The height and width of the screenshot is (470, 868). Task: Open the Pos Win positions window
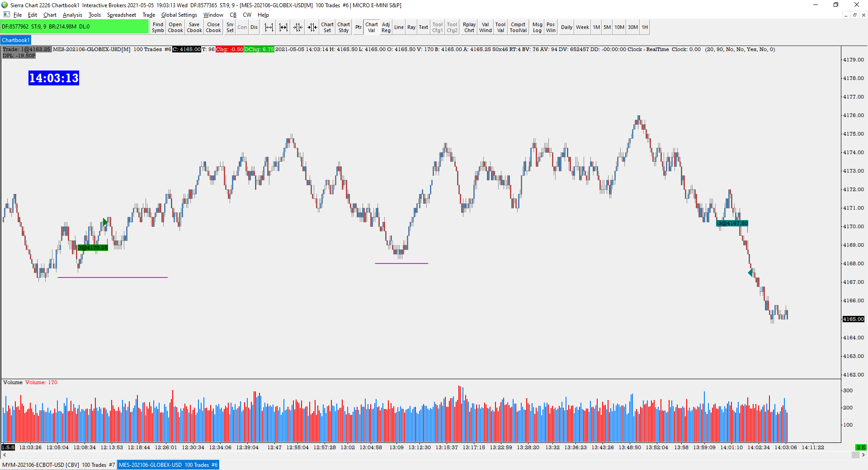tap(551, 27)
